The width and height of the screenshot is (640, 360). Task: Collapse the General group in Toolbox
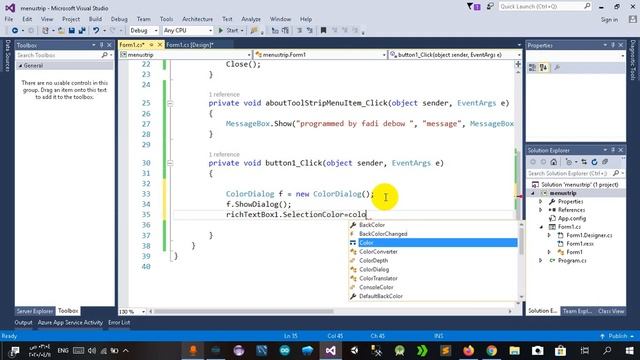coord(20,66)
